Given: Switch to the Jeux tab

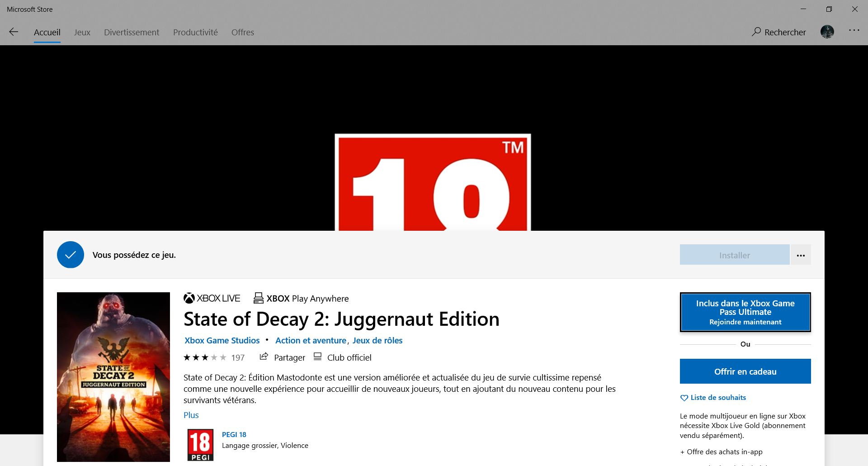Looking at the screenshot, I should [82, 32].
